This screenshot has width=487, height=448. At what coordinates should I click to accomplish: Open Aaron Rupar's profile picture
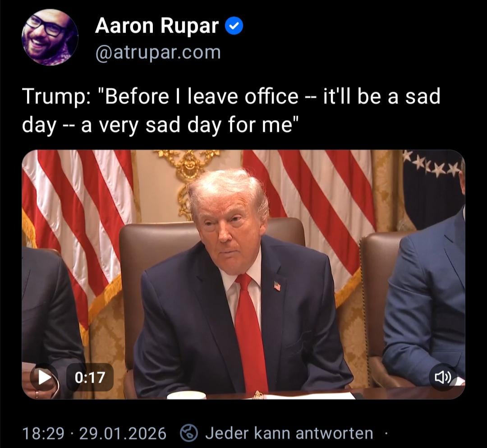(50, 37)
